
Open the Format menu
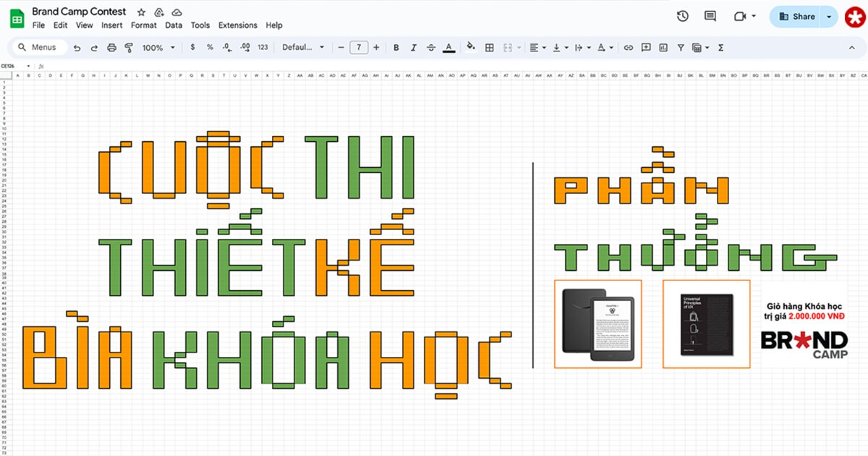coord(144,25)
